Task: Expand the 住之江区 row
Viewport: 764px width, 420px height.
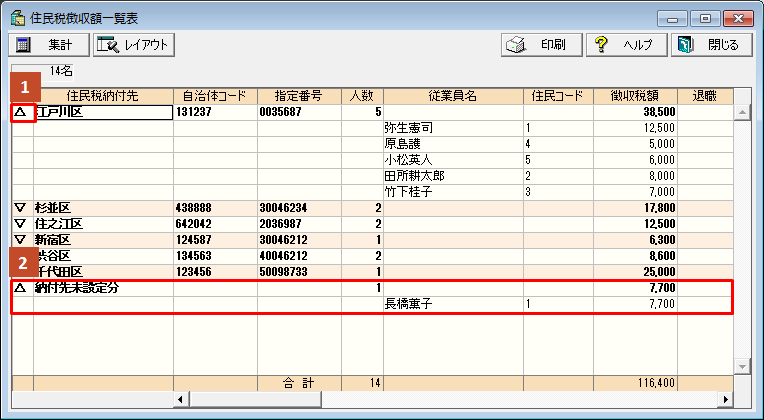Action: 20,223
